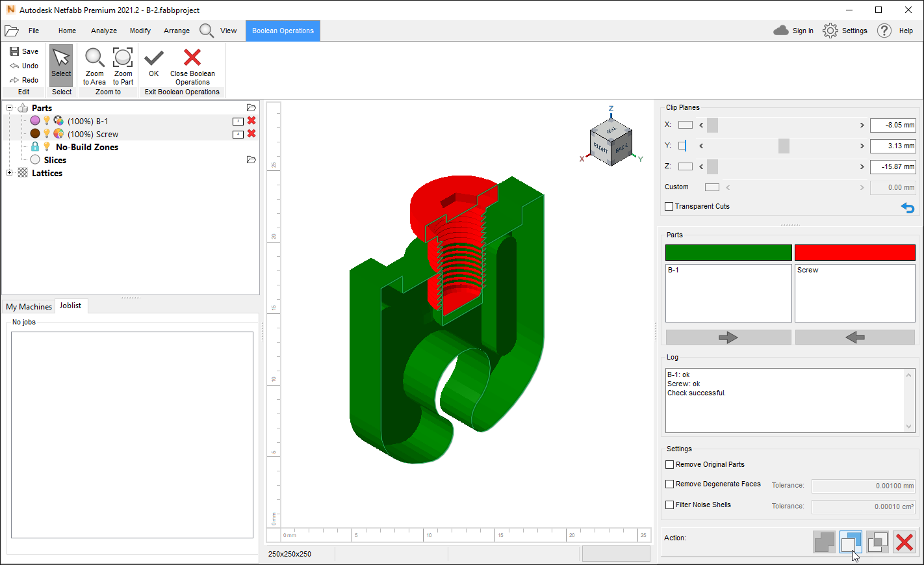Check Filter Noise Shells
This screenshot has width=924, height=565.
point(669,505)
